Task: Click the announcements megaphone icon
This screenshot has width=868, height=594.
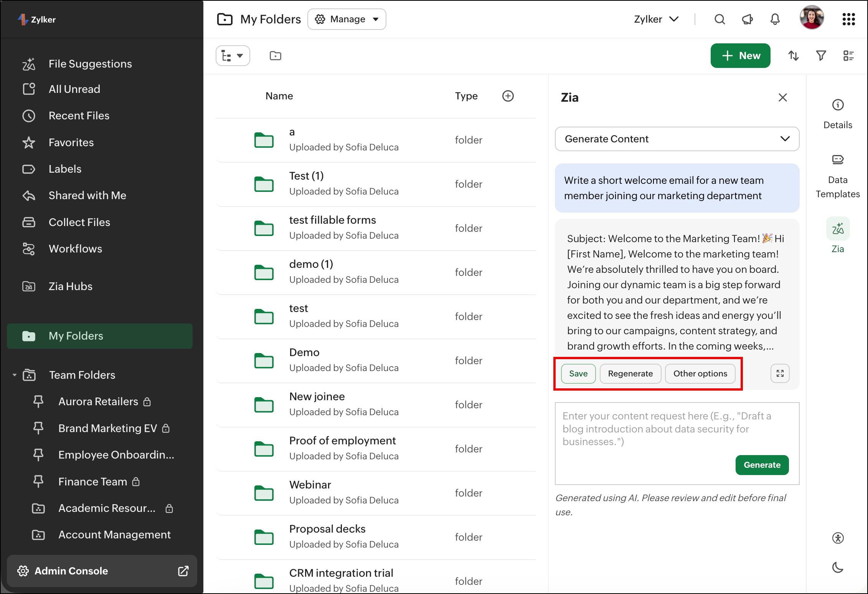Action: [x=747, y=19]
